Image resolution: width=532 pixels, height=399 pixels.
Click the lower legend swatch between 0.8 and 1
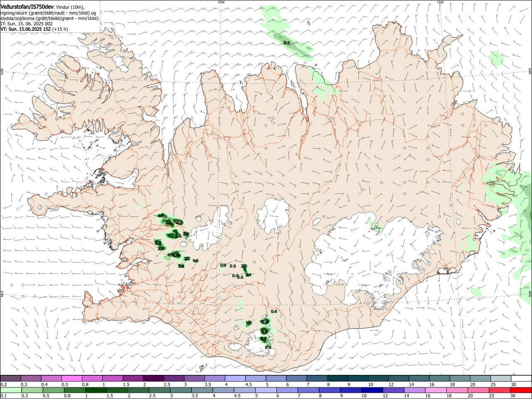tap(74, 390)
